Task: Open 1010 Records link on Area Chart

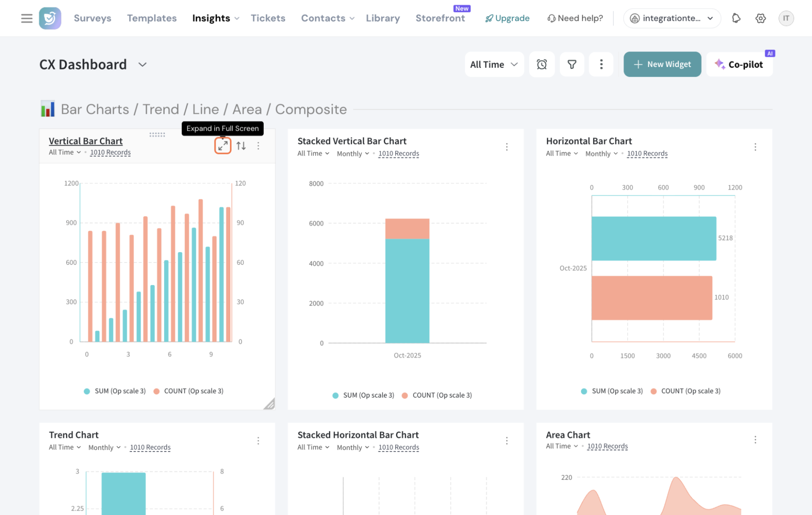Action: [x=607, y=446]
